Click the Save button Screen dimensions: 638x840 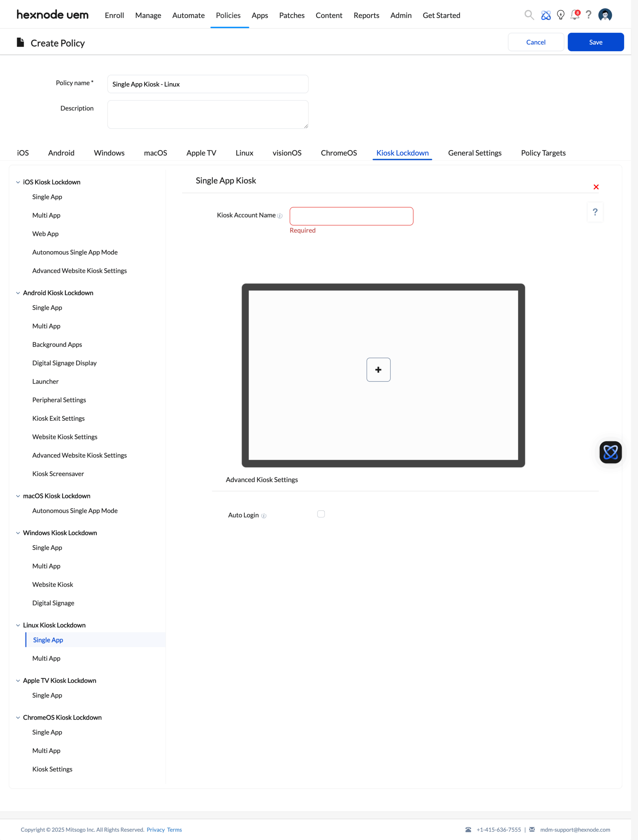[595, 42]
